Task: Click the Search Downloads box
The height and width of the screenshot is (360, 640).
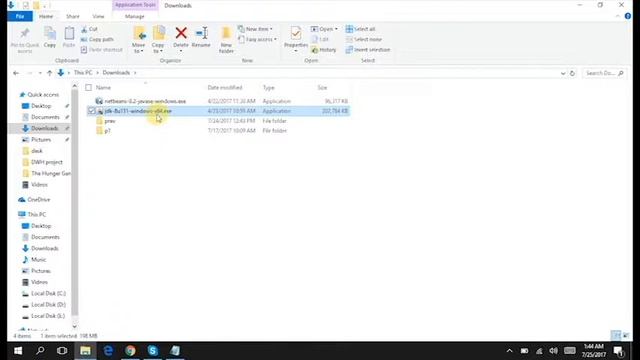Action: click(x=604, y=73)
